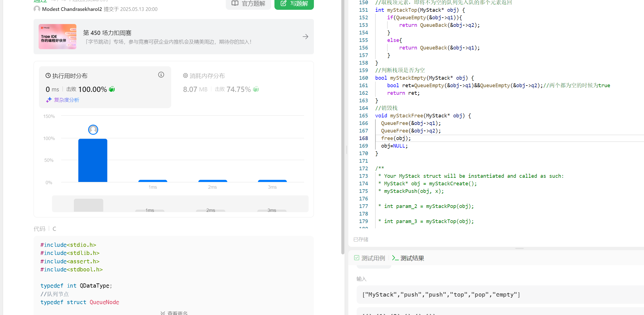Click the green 写题解 button
The height and width of the screenshot is (315, 644).
(294, 4)
